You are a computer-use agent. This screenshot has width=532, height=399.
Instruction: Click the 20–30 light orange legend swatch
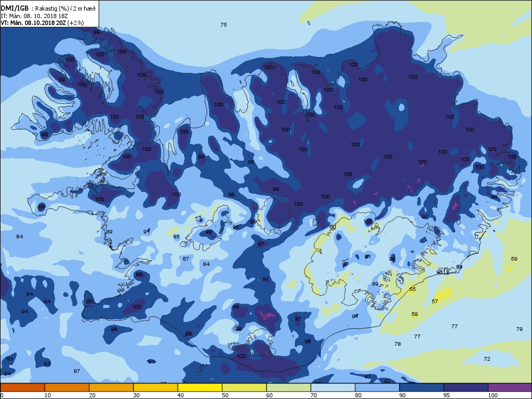coord(111,387)
